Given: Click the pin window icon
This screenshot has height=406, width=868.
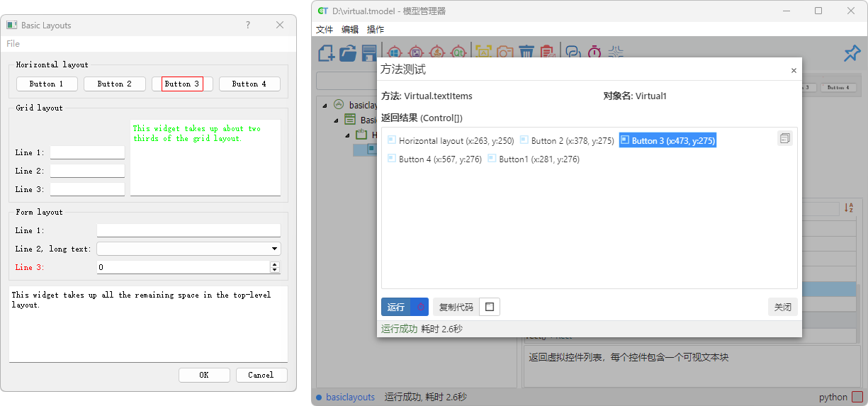Looking at the screenshot, I should coord(851,54).
